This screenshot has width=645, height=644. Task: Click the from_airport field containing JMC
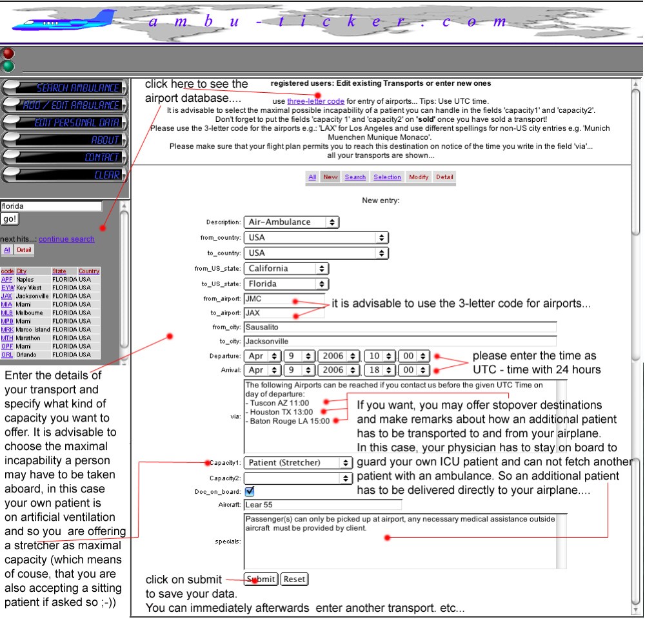[284, 298]
